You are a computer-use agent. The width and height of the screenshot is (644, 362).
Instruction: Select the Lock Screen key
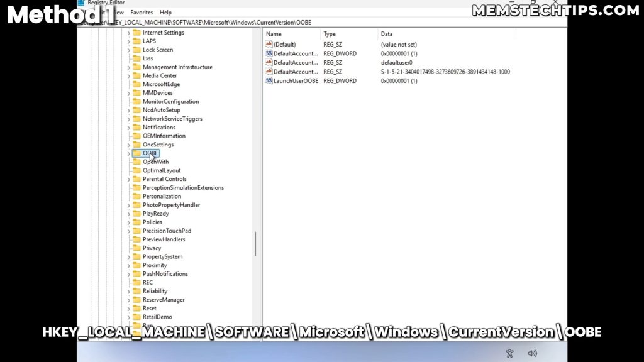click(157, 50)
